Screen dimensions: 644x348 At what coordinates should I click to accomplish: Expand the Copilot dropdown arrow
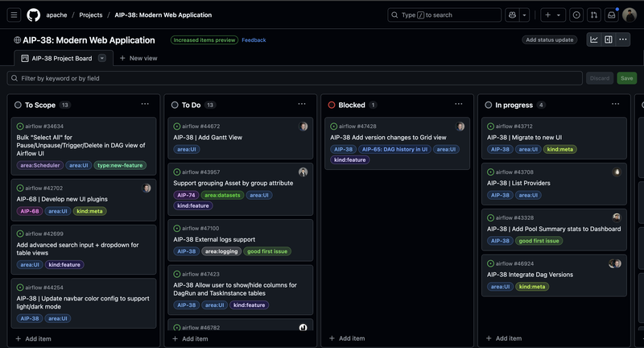point(525,15)
